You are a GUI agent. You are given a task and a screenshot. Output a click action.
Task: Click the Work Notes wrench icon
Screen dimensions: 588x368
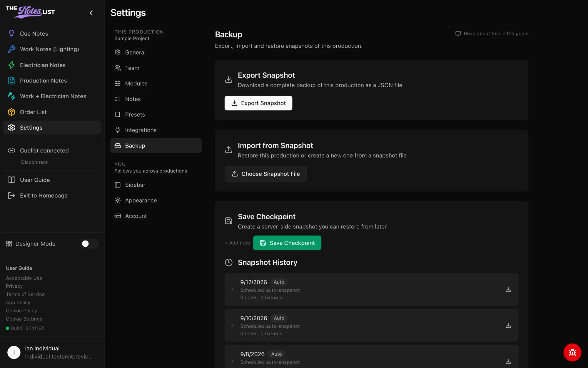tap(11, 49)
